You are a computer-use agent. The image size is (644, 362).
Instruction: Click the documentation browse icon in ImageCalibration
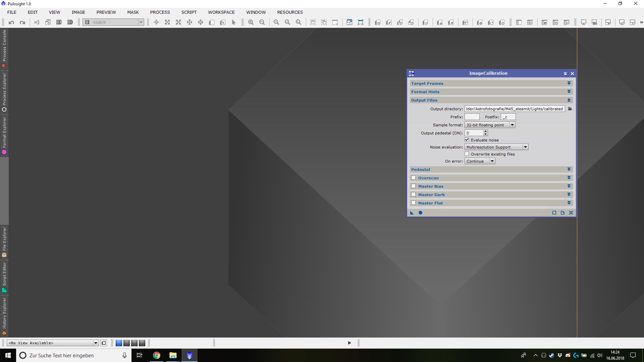(562, 213)
